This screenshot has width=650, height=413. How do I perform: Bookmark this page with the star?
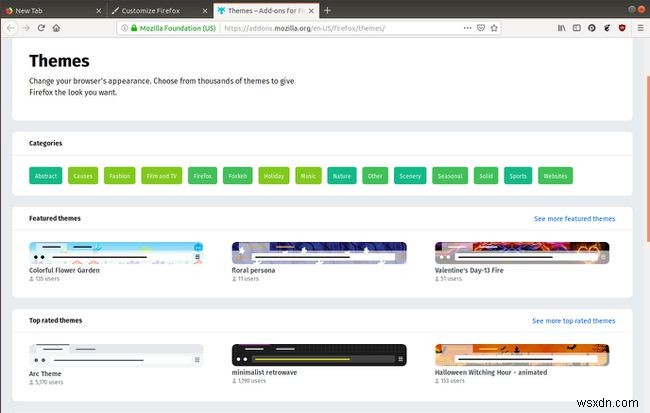494,28
